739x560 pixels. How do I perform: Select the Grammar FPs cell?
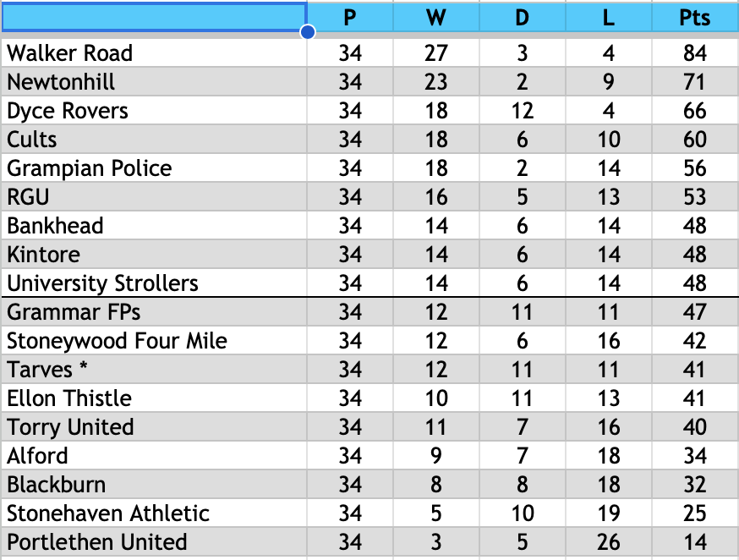(154, 311)
